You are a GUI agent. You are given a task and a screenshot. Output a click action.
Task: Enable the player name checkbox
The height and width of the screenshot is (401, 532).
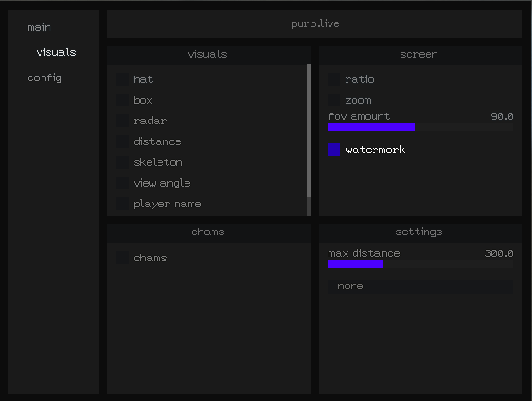click(122, 204)
